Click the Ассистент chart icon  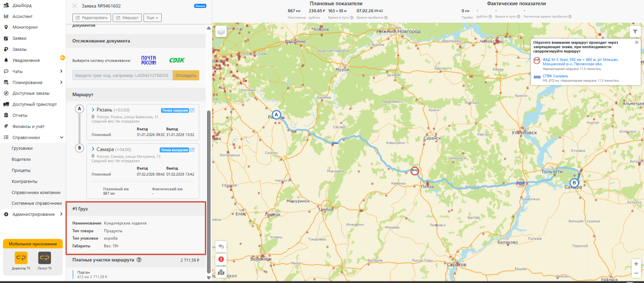click(x=6, y=16)
